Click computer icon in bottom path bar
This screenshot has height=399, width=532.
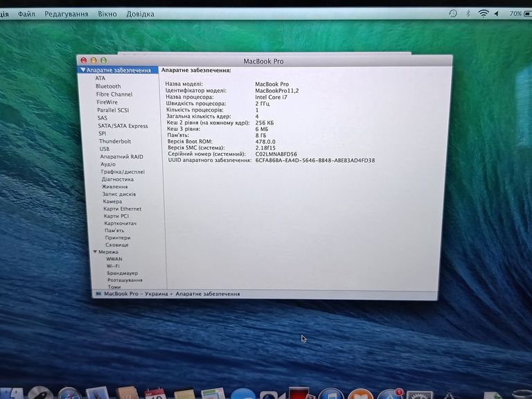[98, 294]
